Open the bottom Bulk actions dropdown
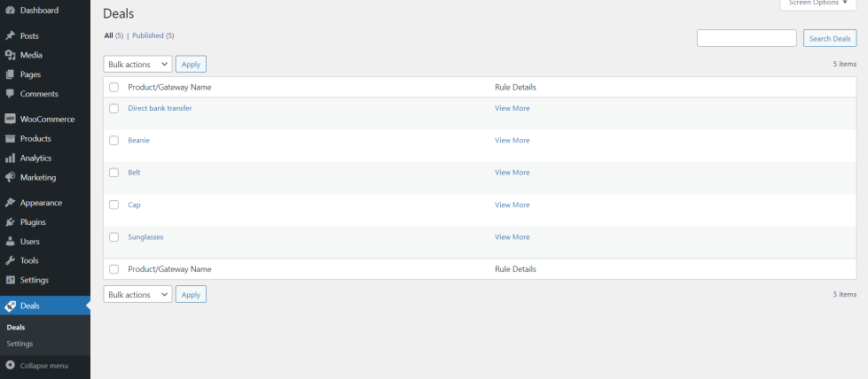This screenshot has height=379, width=868. click(137, 295)
